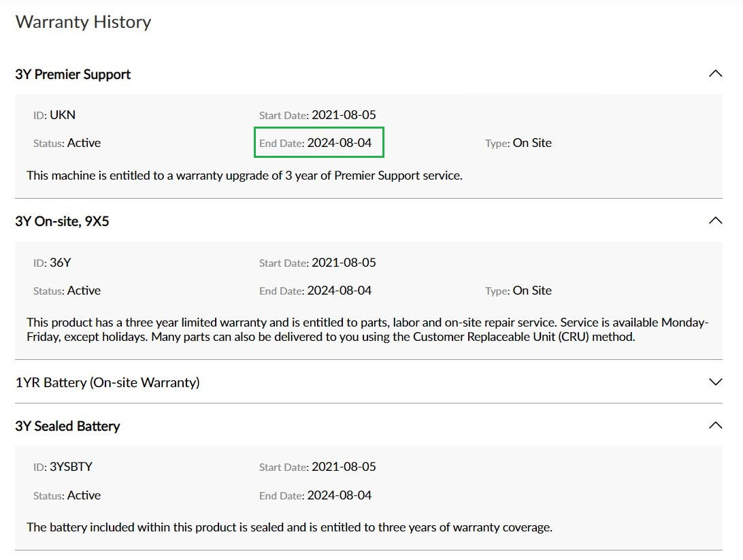Image resolution: width=743 pixels, height=560 pixels.
Task: Select the 3Y Sealed Battery heading
Action: (x=68, y=426)
